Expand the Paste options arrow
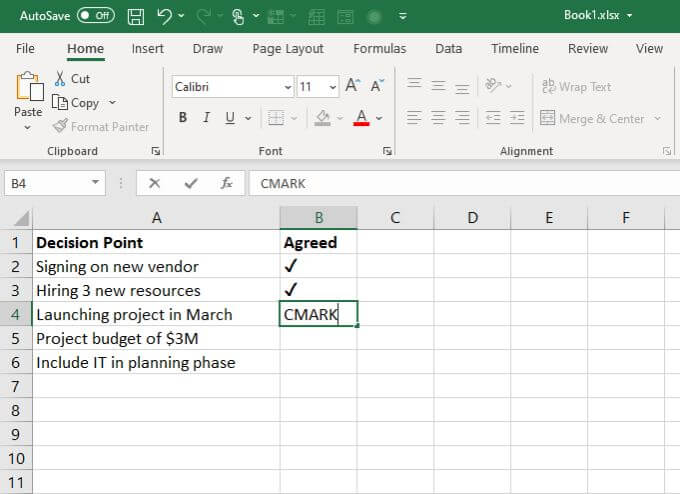This screenshot has height=494, width=680. 27,128
